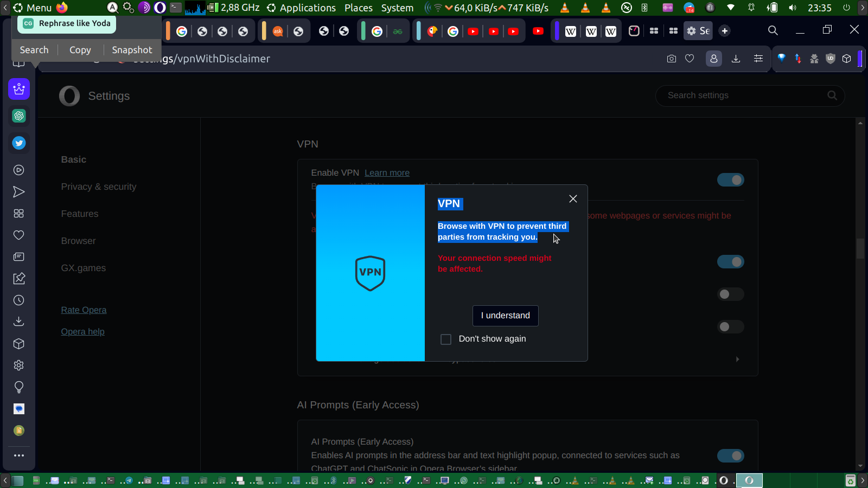Open ChatGPT in the sidebar
The width and height of the screenshot is (868, 488).
(19, 116)
